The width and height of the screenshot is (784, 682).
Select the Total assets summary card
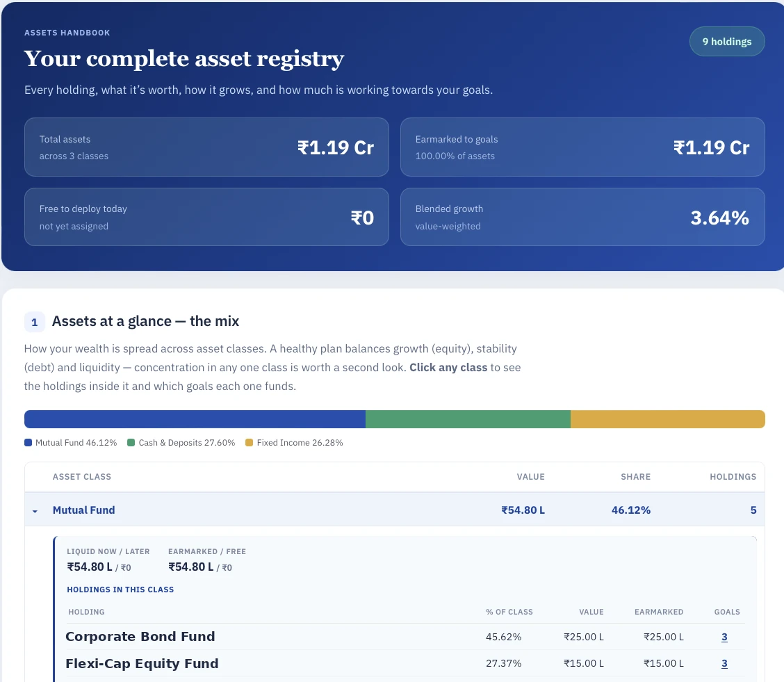tap(206, 147)
